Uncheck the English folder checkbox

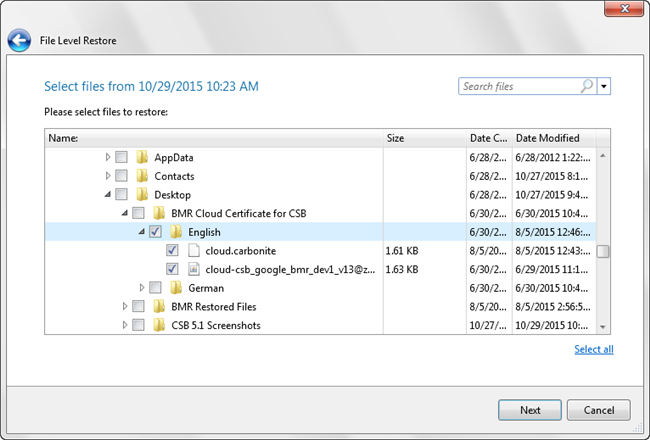click(155, 233)
